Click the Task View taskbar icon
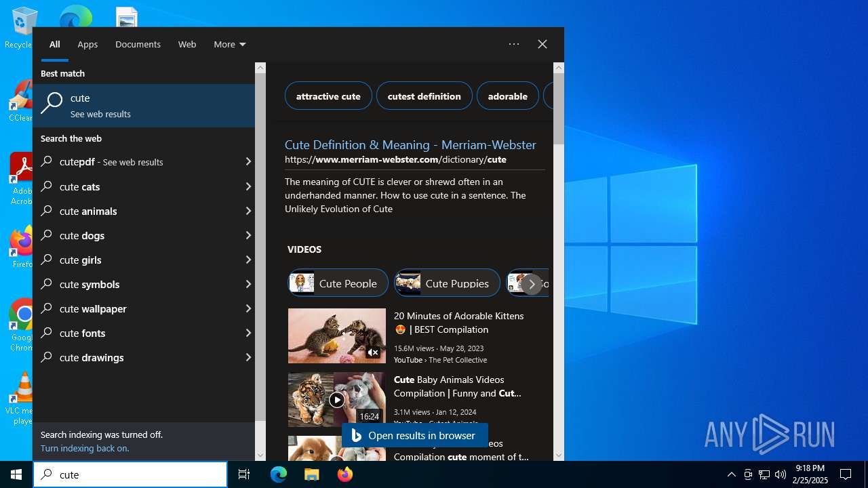Viewport: 868px width, 488px height. (244, 474)
